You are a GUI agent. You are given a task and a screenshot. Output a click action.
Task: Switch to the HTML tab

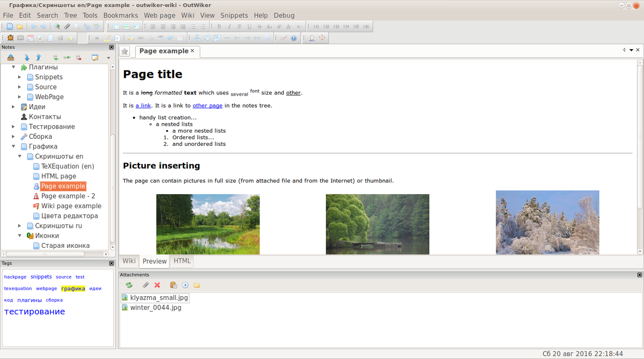click(x=182, y=261)
